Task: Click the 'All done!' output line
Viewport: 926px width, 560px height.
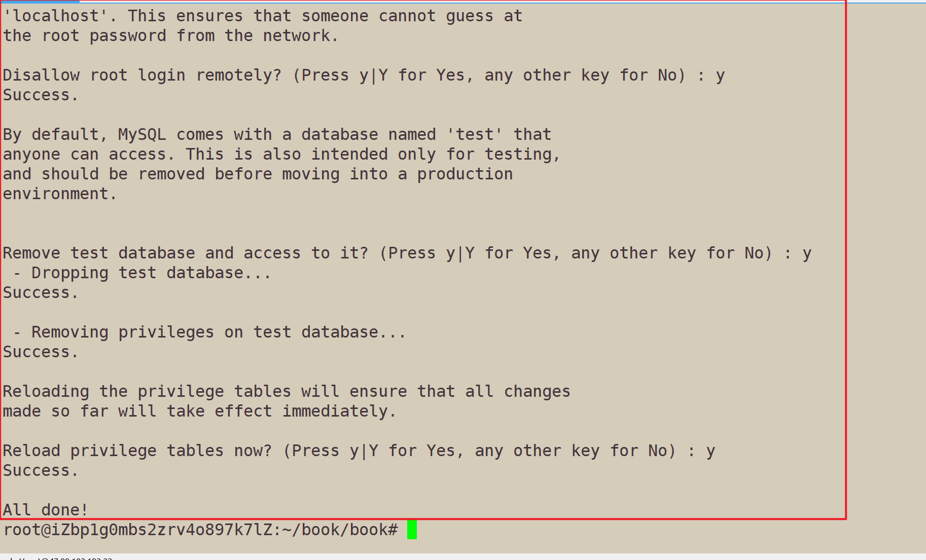Action: coord(45,510)
